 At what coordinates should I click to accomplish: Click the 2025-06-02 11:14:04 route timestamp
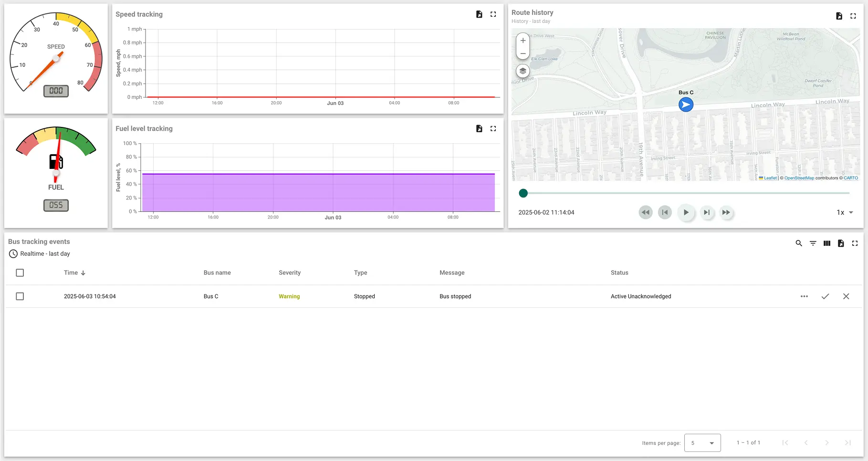point(546,212)
